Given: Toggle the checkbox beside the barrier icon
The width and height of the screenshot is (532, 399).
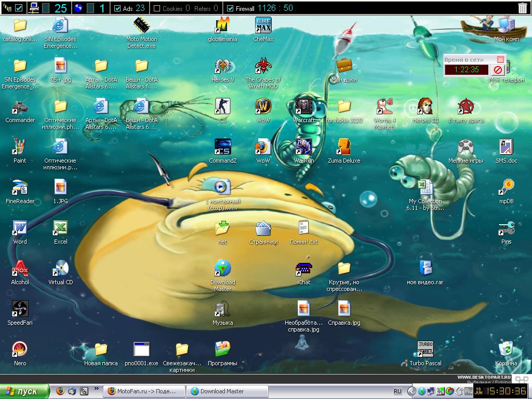Looking at the screenshot, I should (x=19, y=8).
